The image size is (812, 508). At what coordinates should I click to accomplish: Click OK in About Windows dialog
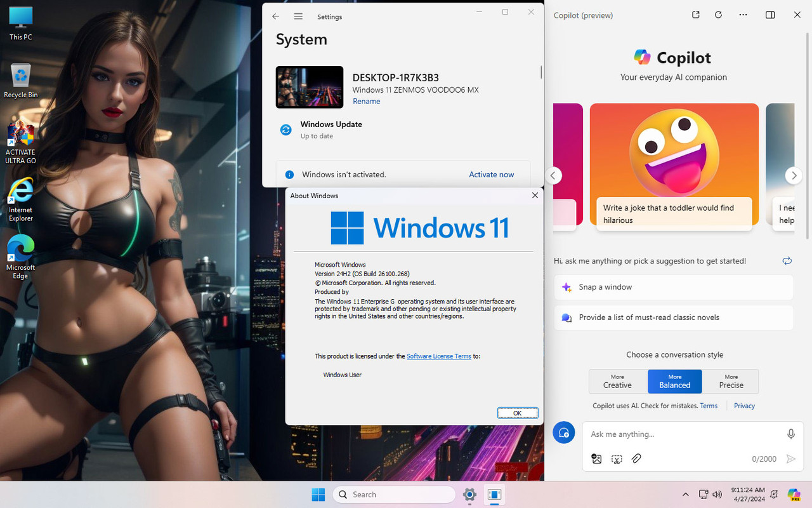[518, 413]
